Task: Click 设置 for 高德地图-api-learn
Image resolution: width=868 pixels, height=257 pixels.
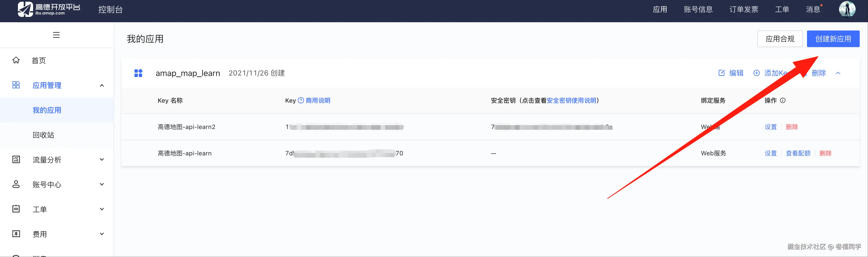Action: pos(771,153)
